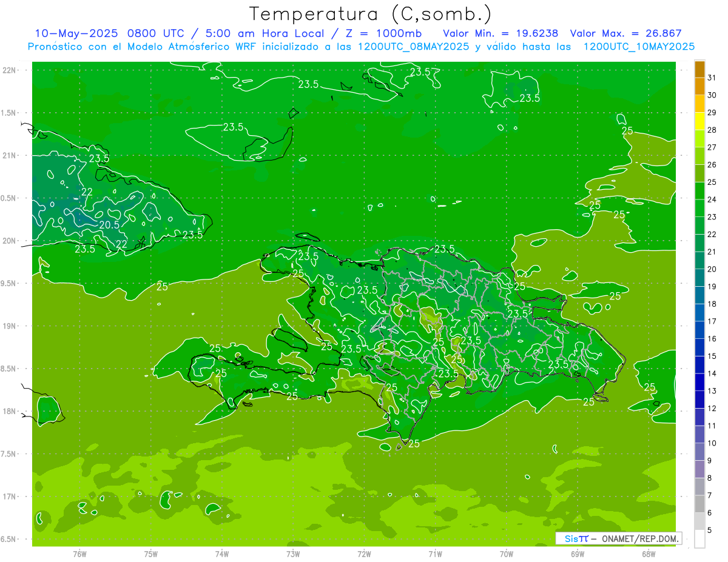Click the "17N" latitude axis label
Image resolution: width=728 pixels, height=562 pixels.
pos(8,497)
